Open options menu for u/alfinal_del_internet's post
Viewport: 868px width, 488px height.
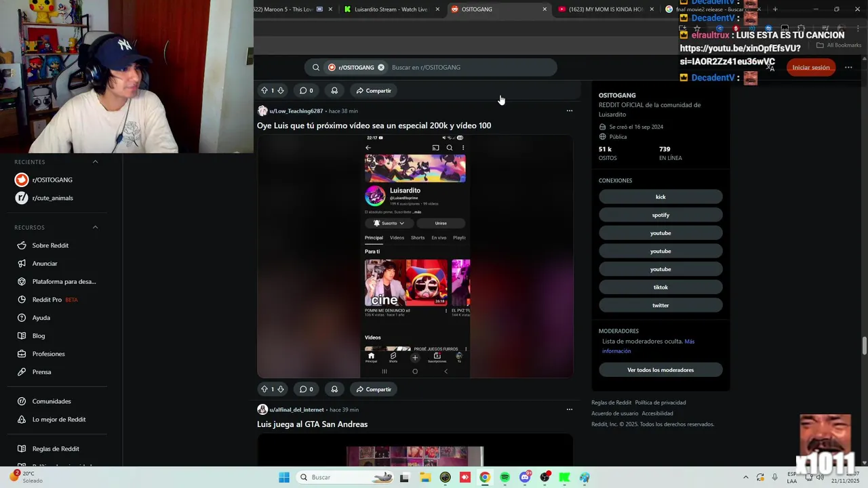(570, 409)
